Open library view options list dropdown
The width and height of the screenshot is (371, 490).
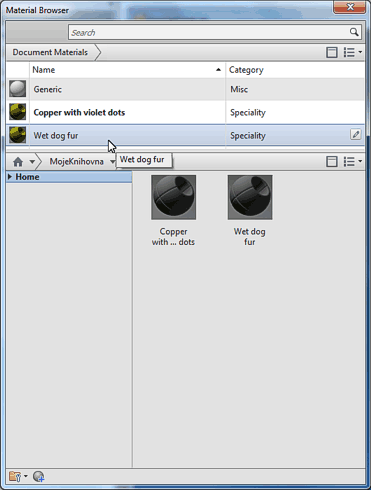353,162
